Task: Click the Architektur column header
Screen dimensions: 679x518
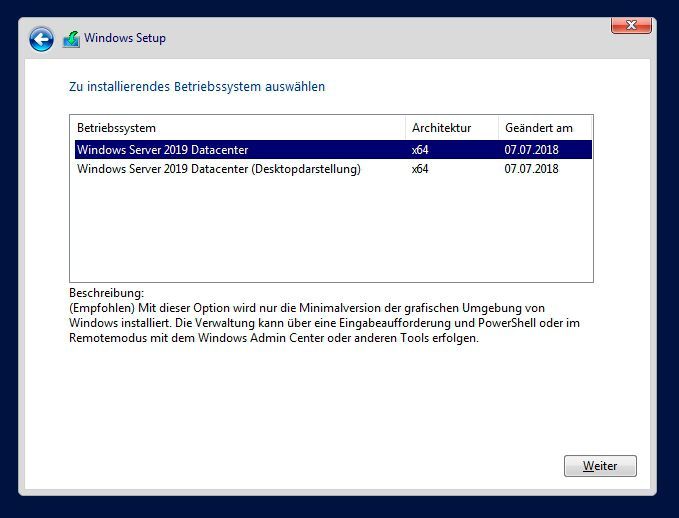Action: (x=452, y=128)
